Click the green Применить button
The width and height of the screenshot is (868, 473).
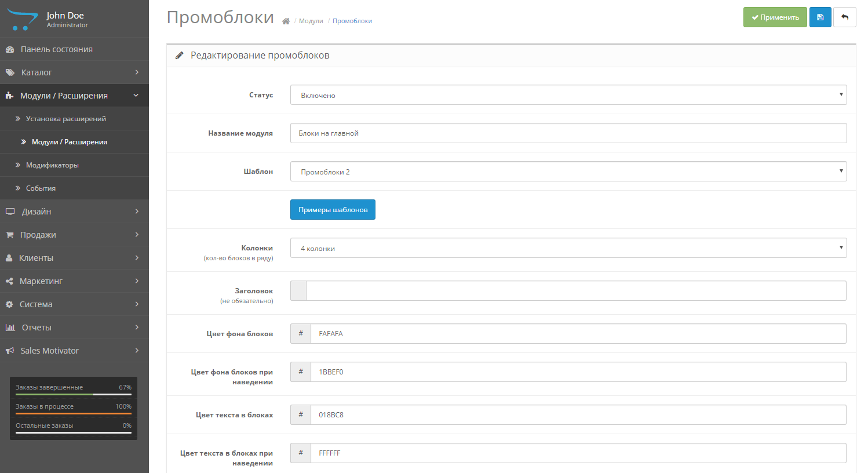tap(775, 17)
